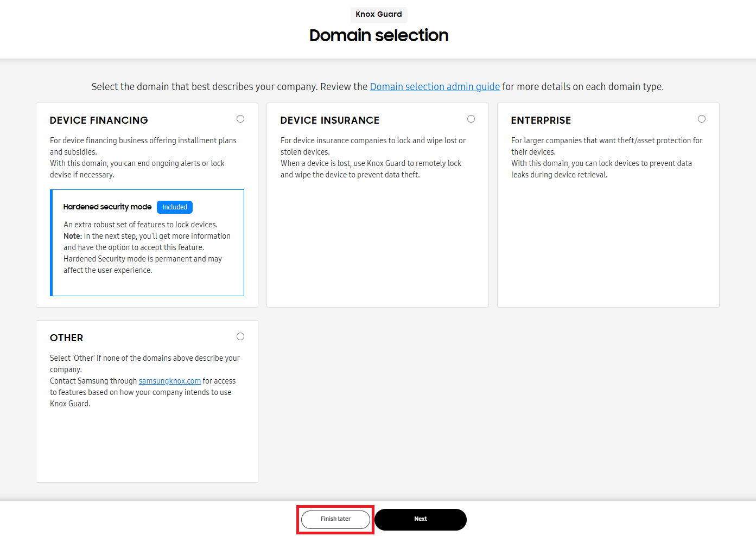
Task: Click the Hardened security mode heading
Action: [107, 207]
